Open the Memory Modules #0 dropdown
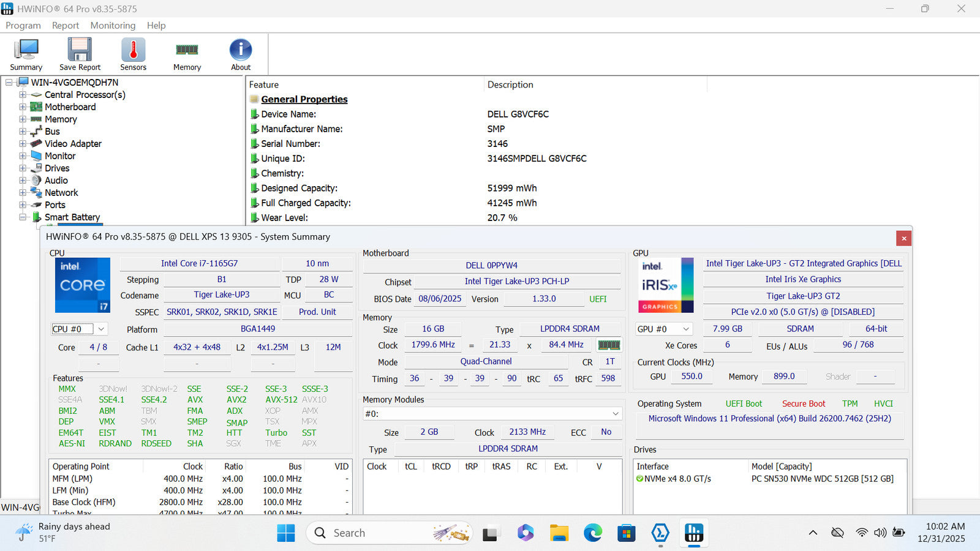Viewport: 980px width, 551px height. (x=616, y=414)
